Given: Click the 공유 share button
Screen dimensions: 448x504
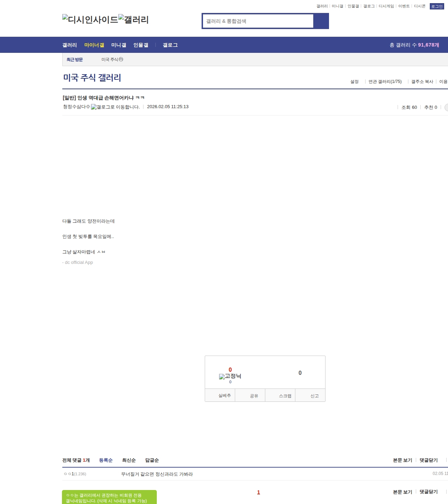Looking at the screenshot, I should tap(250, 395).
